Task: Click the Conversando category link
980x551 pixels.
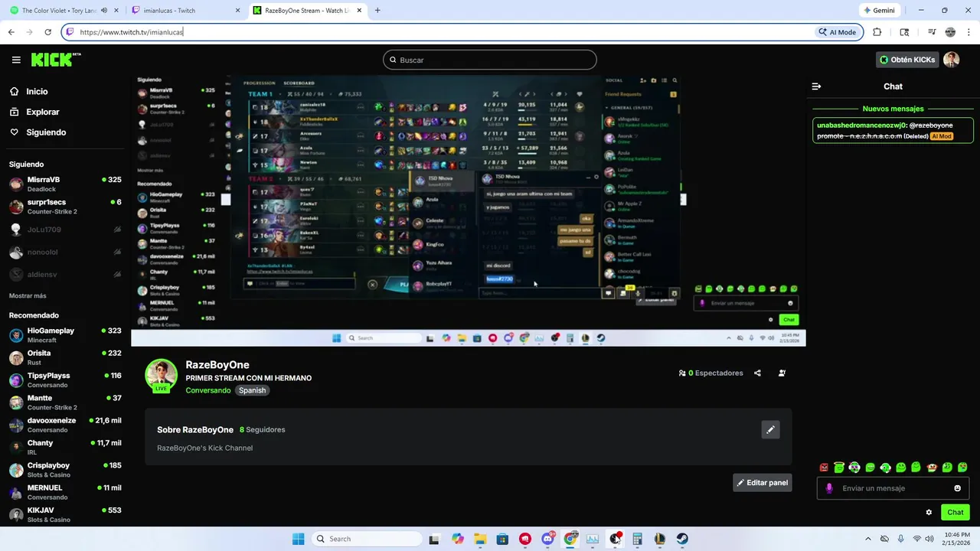Action: 208,390
